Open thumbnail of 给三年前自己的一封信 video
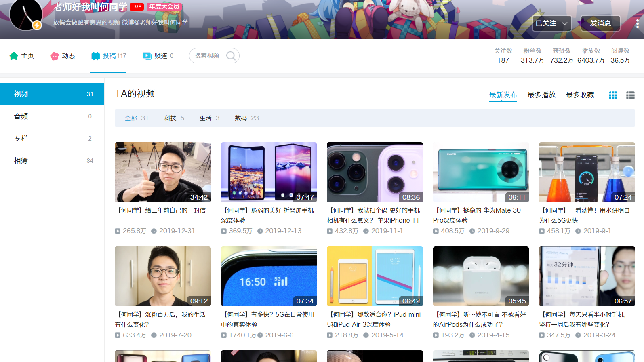 (x=163, y=172)
